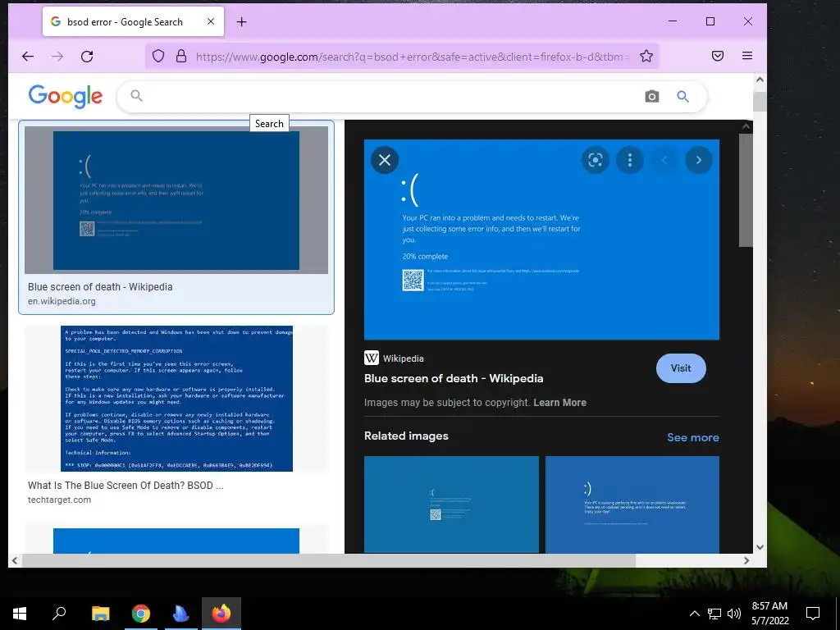Click the Firefox taskbar icon
This screenshot has width=840, height=630.
point(221,614)
